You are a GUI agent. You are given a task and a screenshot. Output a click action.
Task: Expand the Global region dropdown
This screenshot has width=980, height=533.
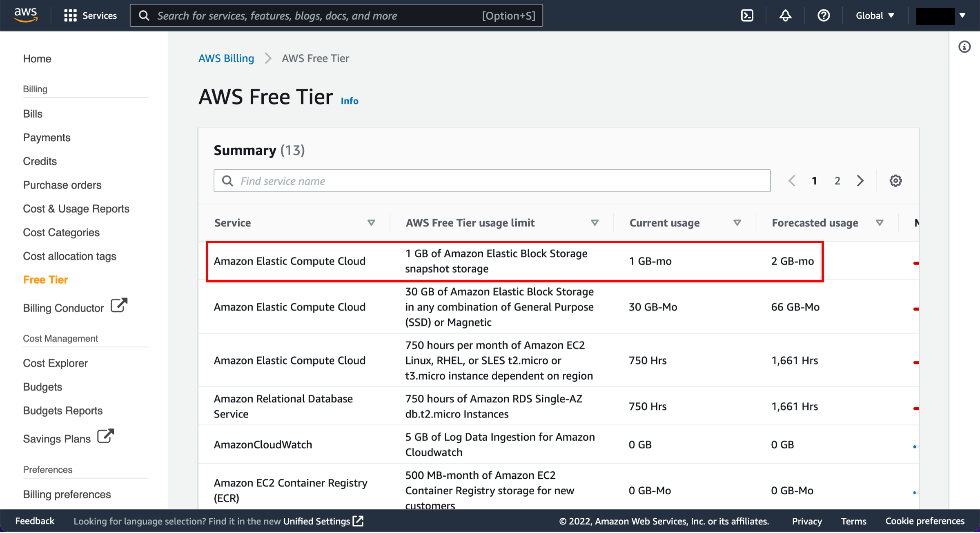[874, 15]
